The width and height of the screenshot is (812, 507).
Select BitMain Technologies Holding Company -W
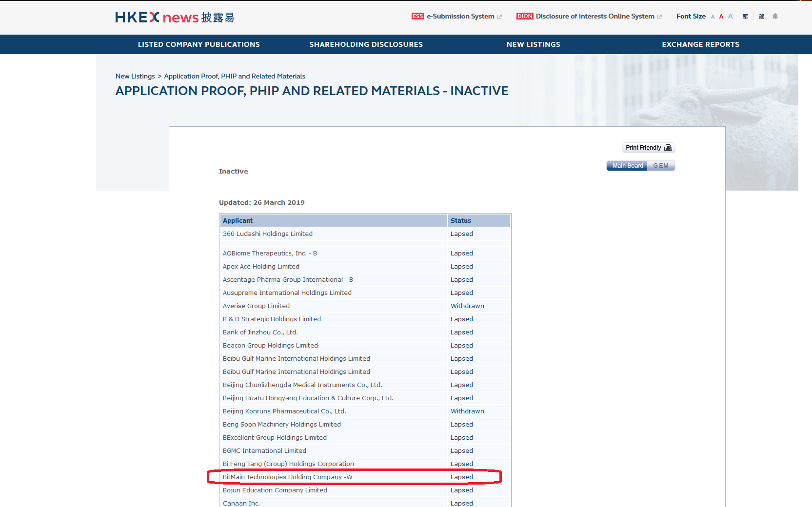pyautogui.click(x=287, y=477)
